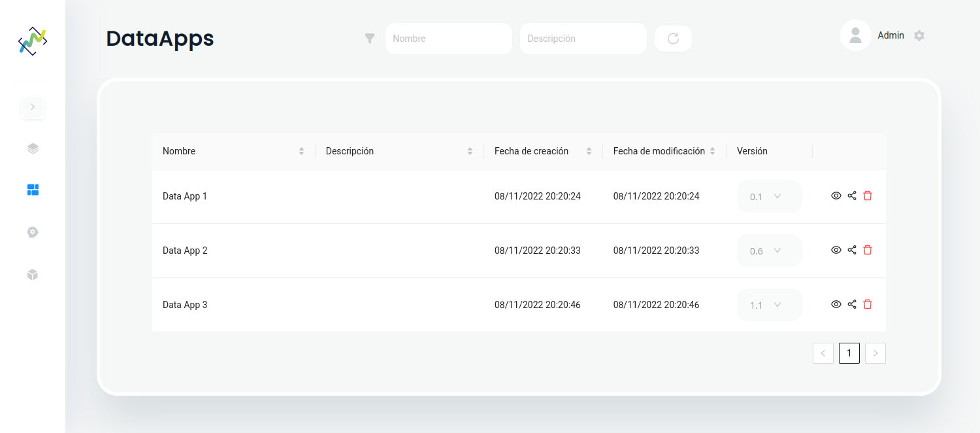The image size is (980, 433).
Task: Delete Data App 3 with trash icon
Action: click(868, 304)
